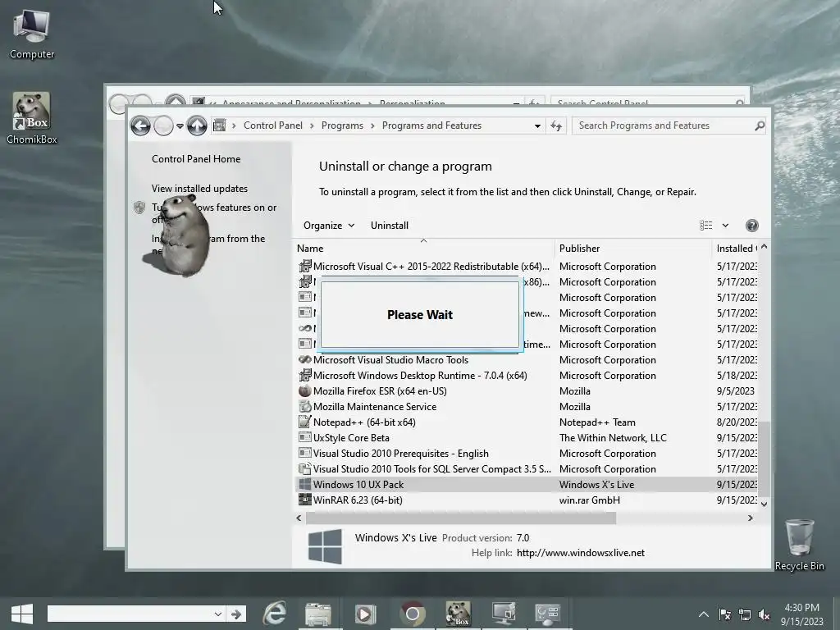
Task: Open the recent locations dropdown arrow
Action: (180, 126)
